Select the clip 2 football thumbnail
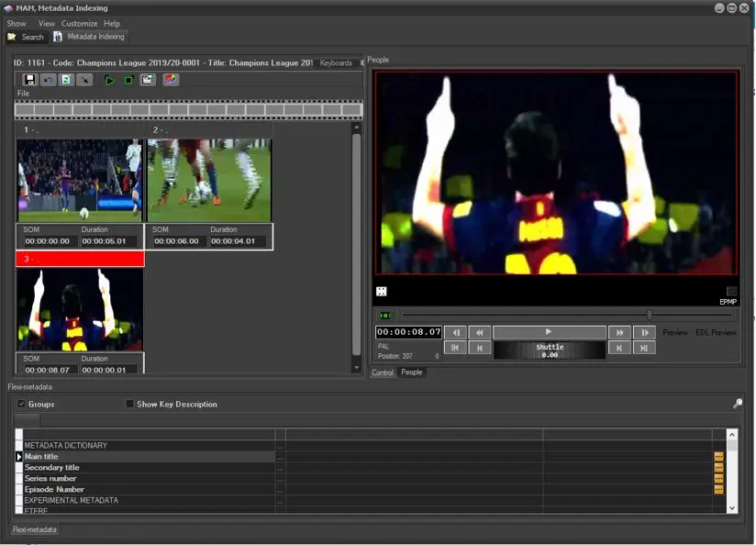 point(209,180)
